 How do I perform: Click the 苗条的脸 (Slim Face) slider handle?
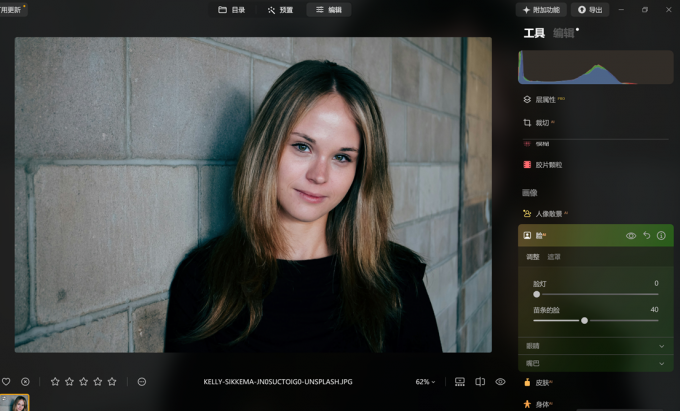coord(584,321)
